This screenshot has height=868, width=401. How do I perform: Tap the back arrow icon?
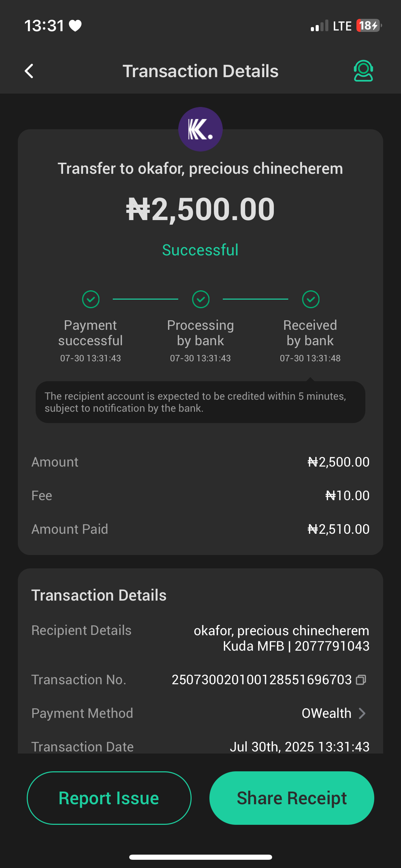click(29, 71)
